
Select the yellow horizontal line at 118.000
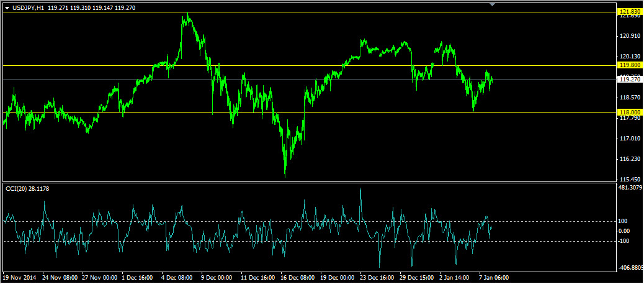[309, 112]
